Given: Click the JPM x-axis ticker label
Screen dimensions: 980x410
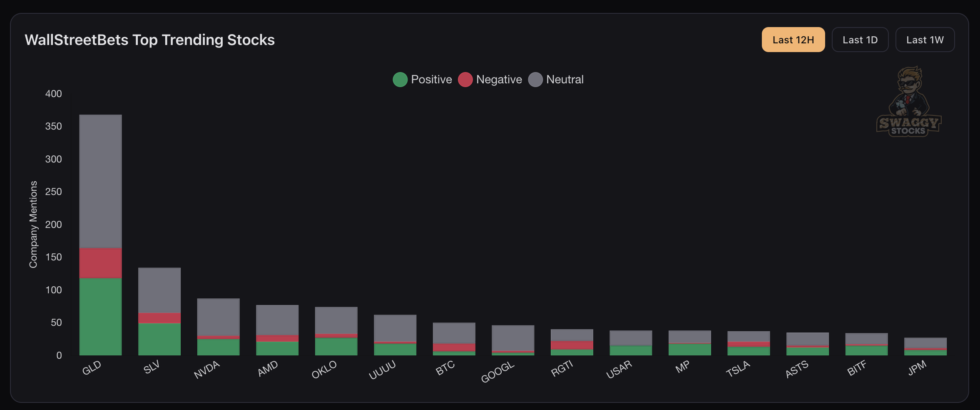Looking at the screenshot, I should point(917,367).
